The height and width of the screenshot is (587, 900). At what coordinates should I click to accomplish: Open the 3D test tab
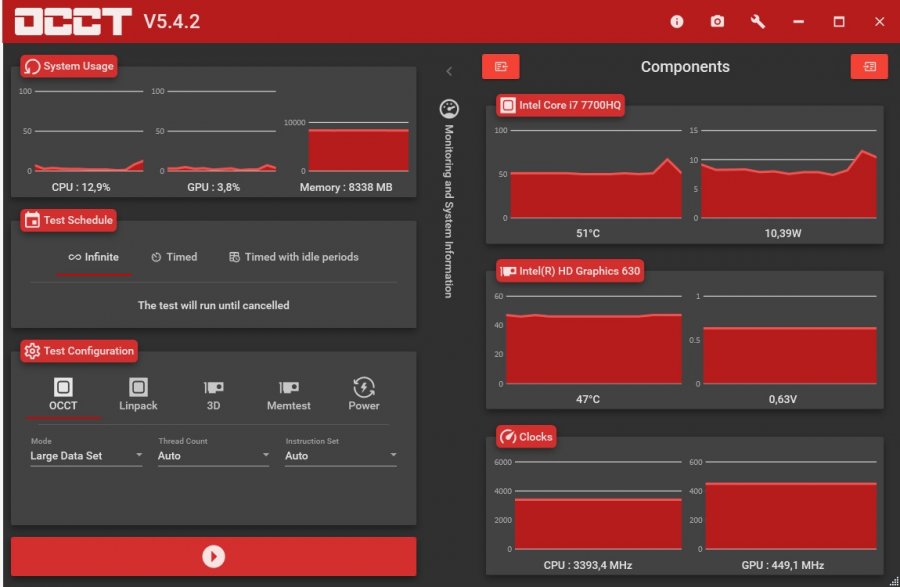pos(214,394)
